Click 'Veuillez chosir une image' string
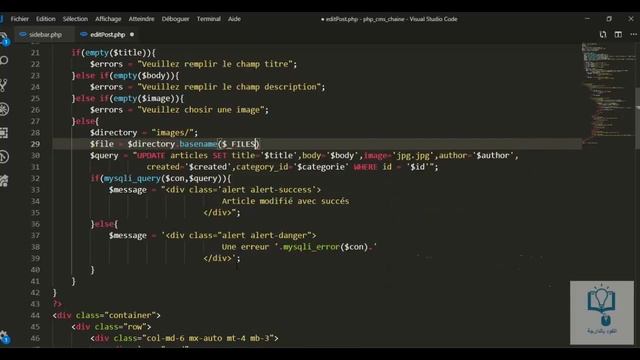The height and width of the screenshot is (360, 640). point(201,110)
